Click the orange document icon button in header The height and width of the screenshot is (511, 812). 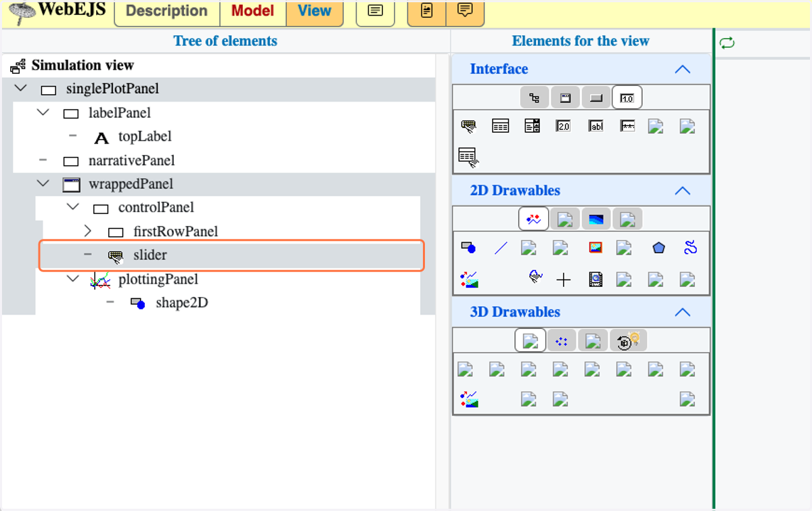(427, 12)
